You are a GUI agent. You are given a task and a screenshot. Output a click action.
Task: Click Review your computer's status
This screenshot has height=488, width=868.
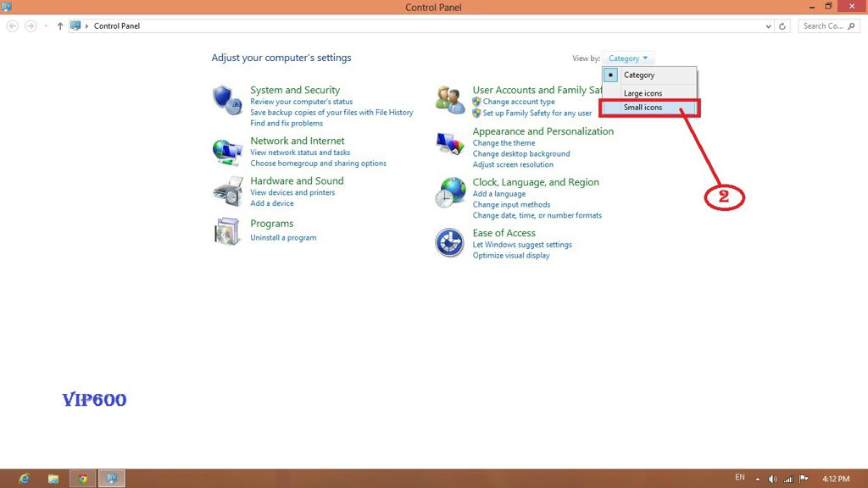[x=301, y=102]
